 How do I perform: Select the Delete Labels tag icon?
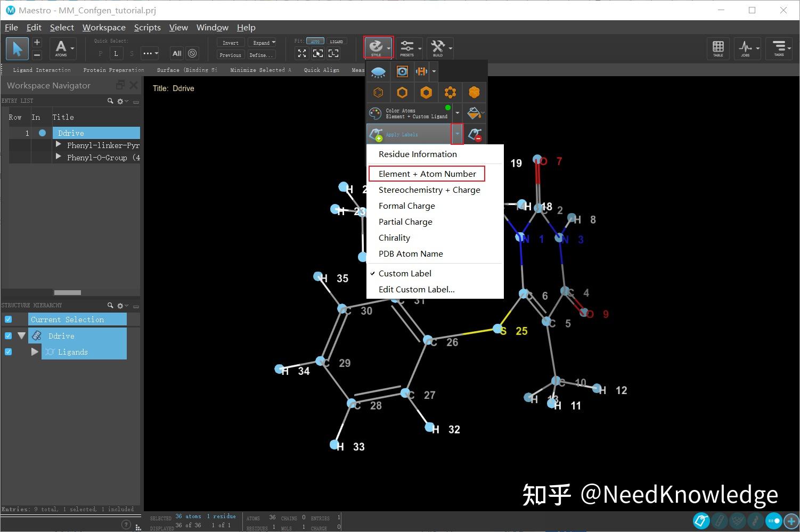point(475,134)
